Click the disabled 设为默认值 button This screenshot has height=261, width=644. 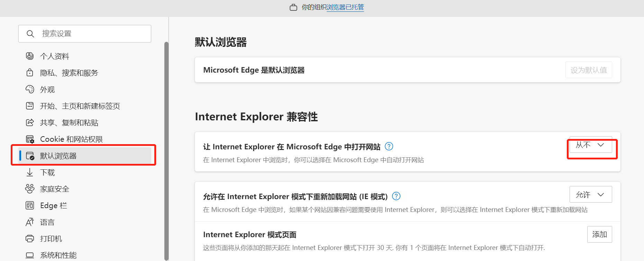(x=589, y=70)
